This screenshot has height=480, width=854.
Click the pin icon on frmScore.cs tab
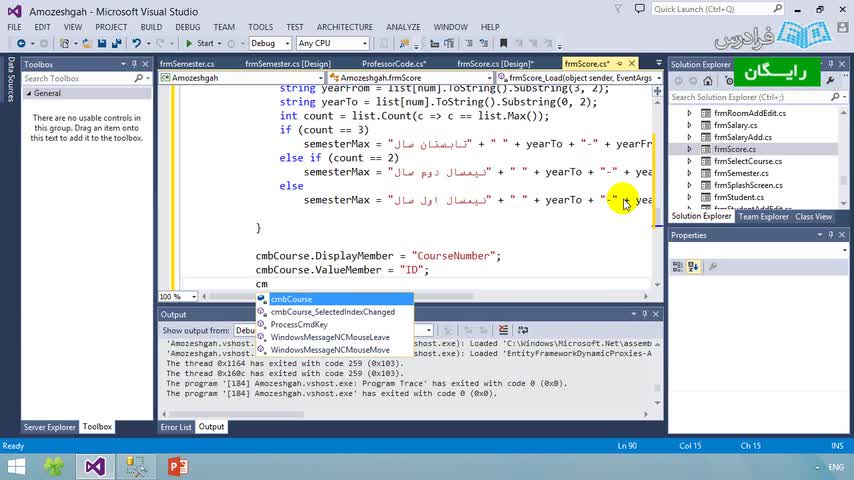tap(619, 64)
